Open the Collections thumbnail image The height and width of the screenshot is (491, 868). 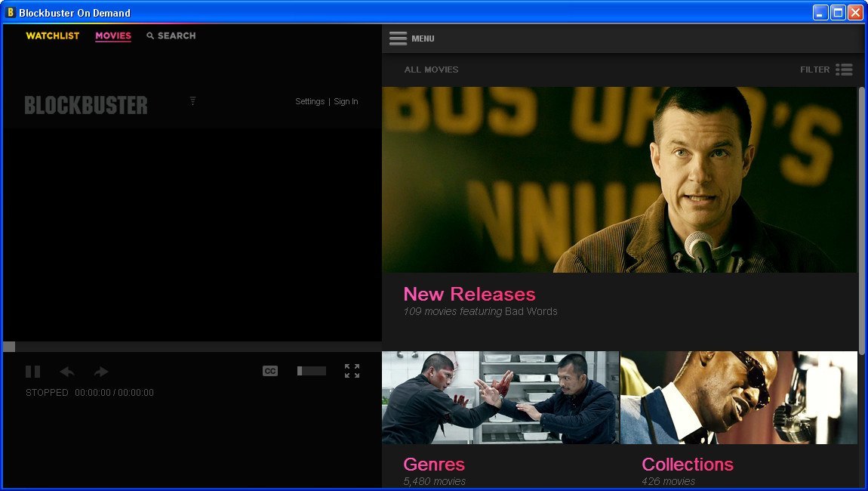tap(739, 397)
